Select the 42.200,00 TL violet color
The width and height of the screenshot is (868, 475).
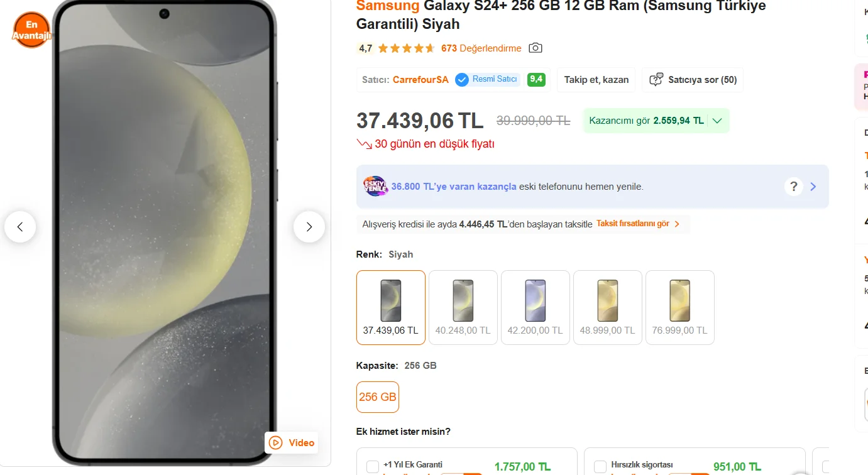[536, 307]
